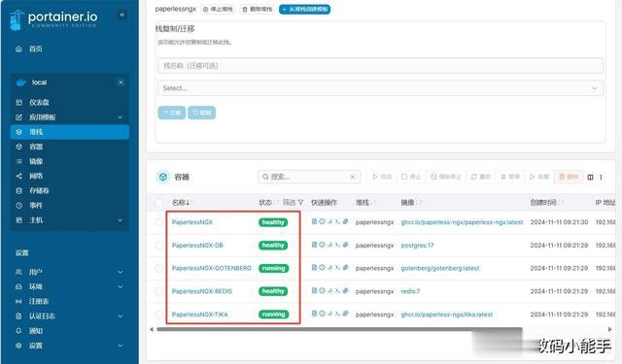This screenshot has width=622, height=364.
Task: Click attach icon for PaperlessNGX-TIKA row
Action: tap(345, 314)
